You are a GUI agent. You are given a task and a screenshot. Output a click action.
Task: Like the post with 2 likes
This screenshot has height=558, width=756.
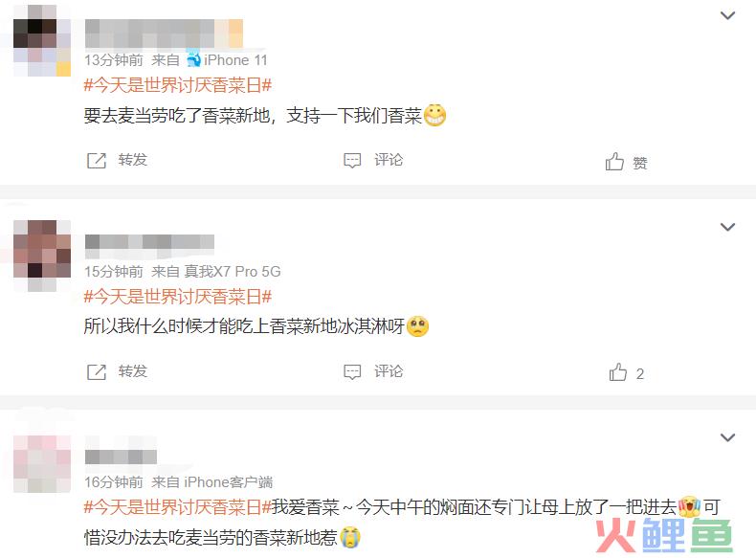click(x=617, y=371)
